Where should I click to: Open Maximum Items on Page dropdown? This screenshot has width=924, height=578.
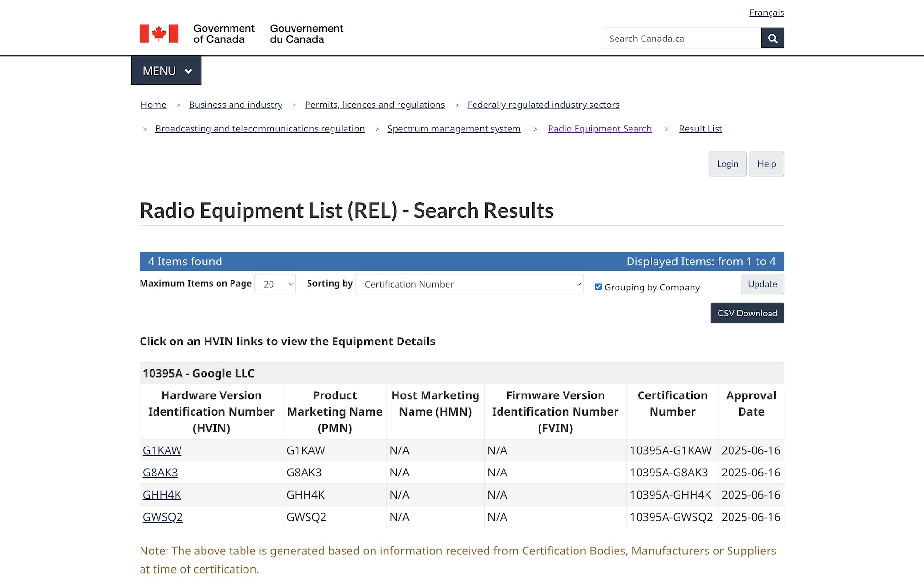pyautogui.click(x=275, y=284)
